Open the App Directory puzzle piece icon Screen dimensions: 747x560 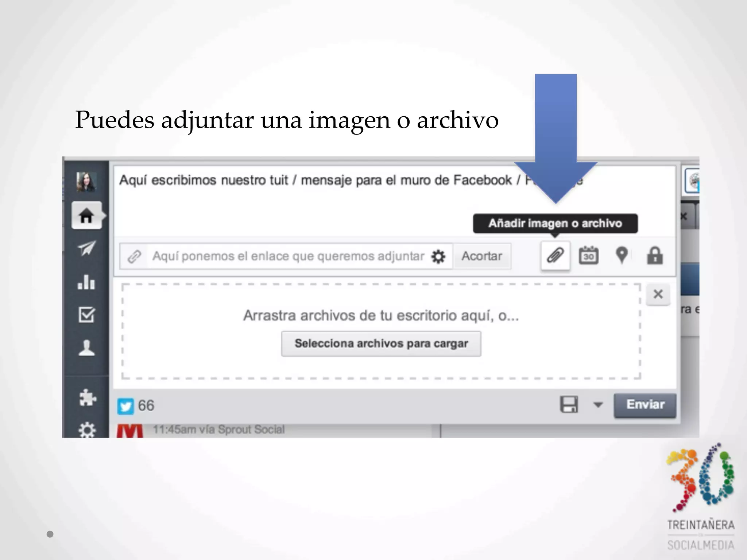click(x=88, y=397)
